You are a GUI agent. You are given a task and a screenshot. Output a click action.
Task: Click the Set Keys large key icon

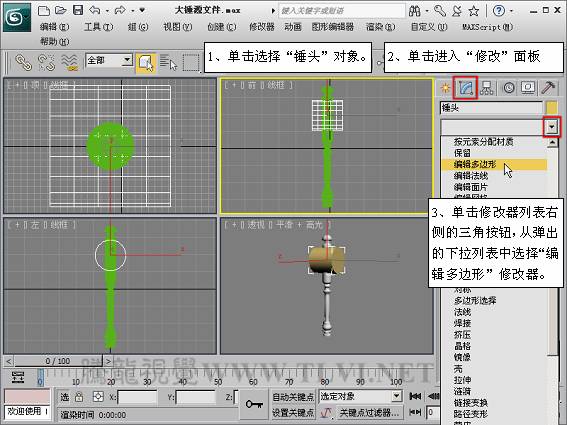tap(254, 404)
